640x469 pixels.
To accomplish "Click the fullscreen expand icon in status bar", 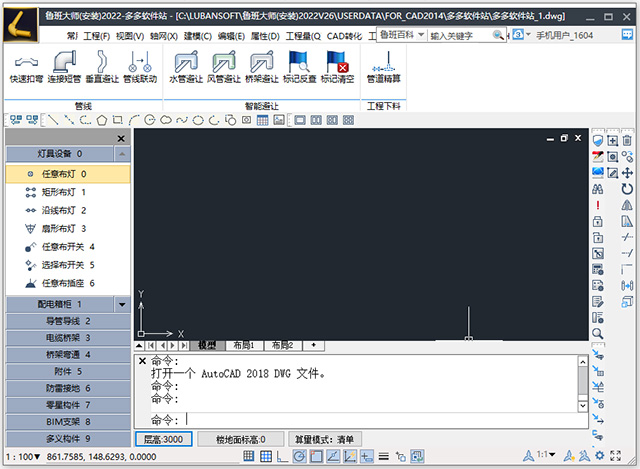I will tap(616, 456).
